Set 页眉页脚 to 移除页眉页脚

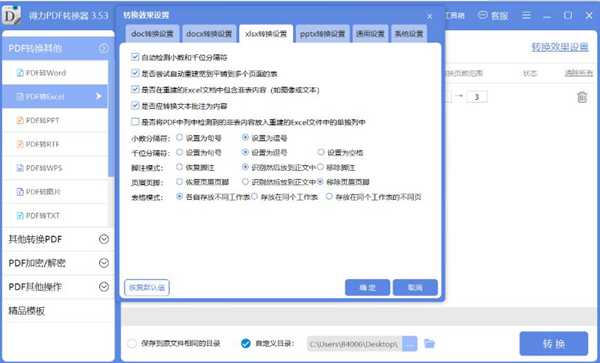coord(320,182)
